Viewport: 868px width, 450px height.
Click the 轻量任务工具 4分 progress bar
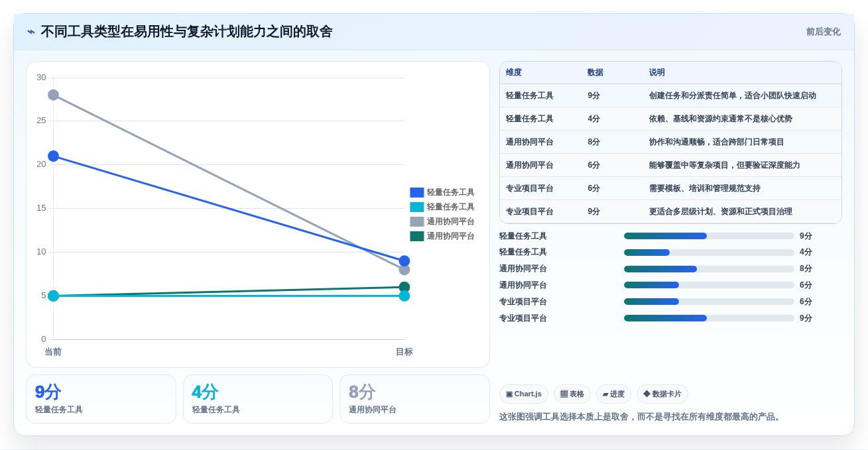pos(709,253)
